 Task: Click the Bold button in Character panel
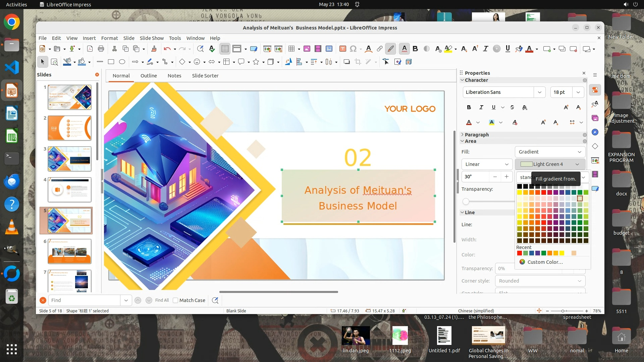tap(469, 107)
